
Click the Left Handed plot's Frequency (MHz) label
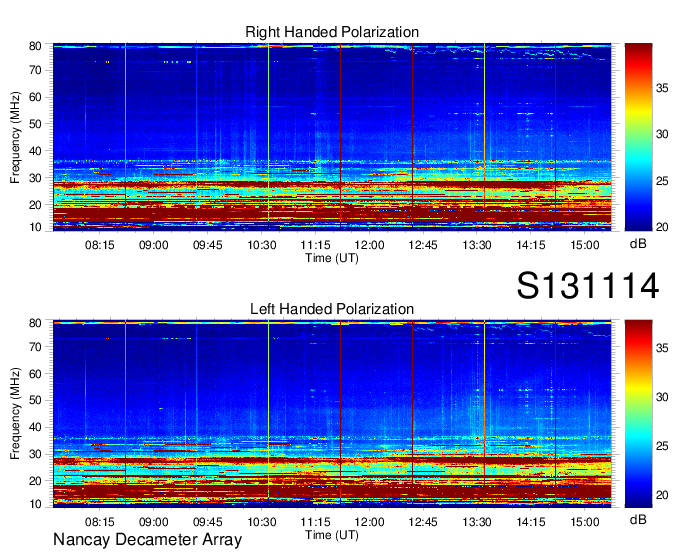[15, 414]
